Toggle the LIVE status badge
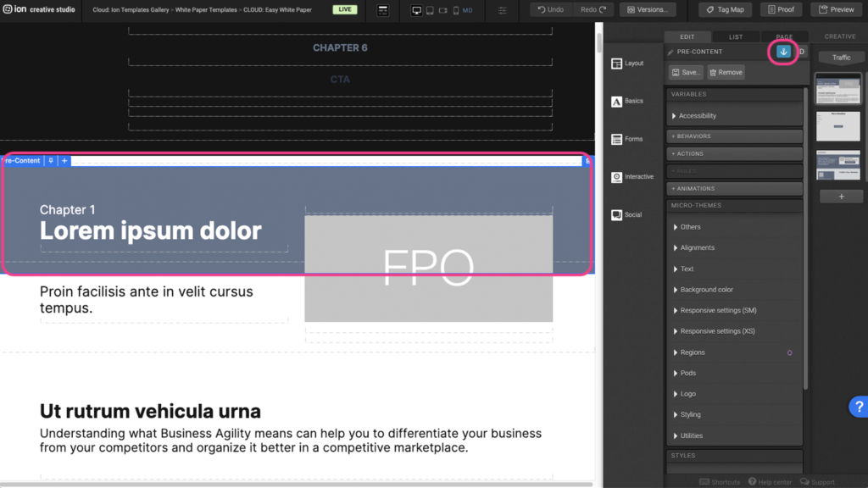The image size is (868, 488). point(344,10)
